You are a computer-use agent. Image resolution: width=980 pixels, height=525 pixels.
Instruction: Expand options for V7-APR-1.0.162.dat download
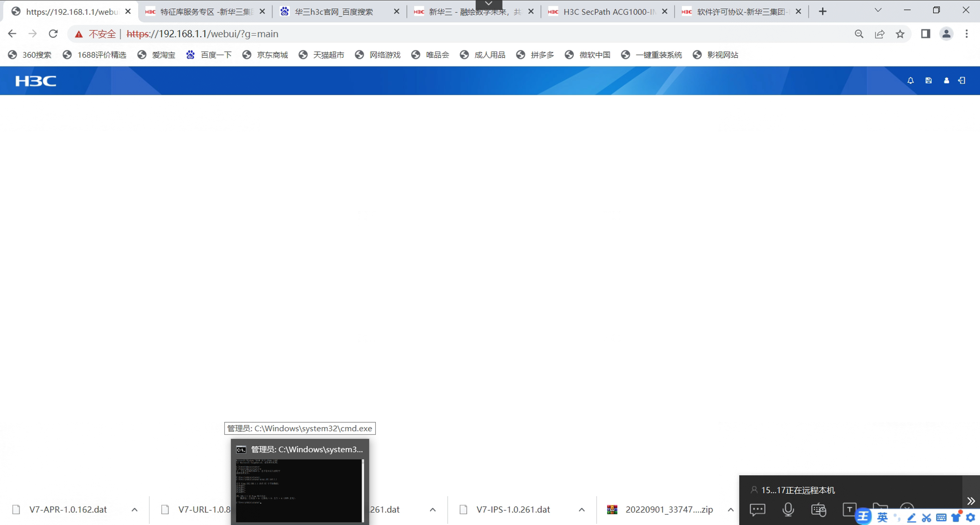tap(134, 510)
